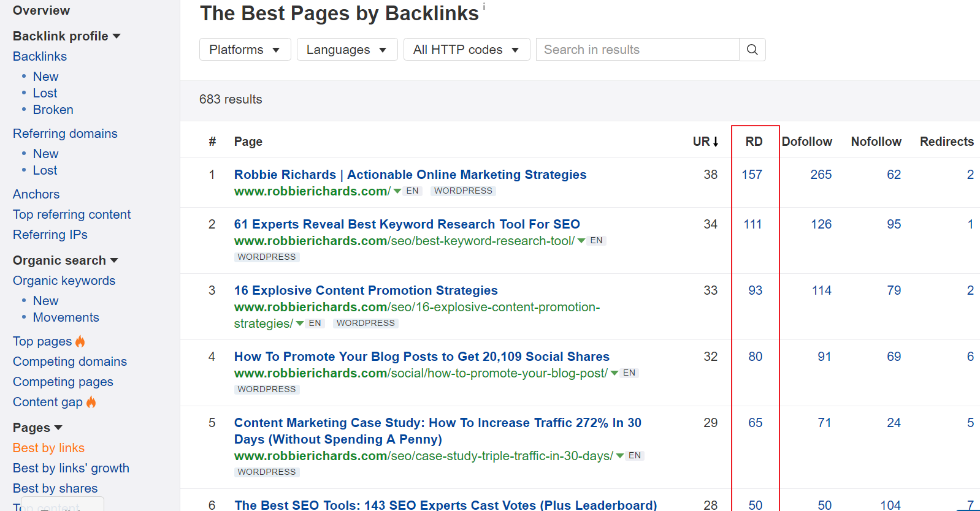Open '16 Explosive Content Promotion Strategies' page link
This screenshot has width=980, height=511.
pos(366,290)
